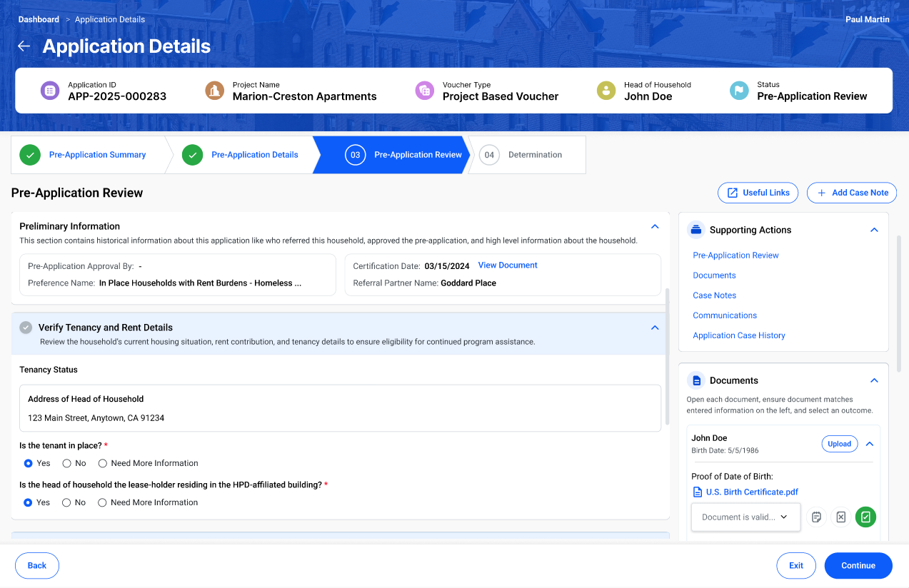Click the reject document X icon
This screenshot has width=909, height=588.
[x=840, y=517]
